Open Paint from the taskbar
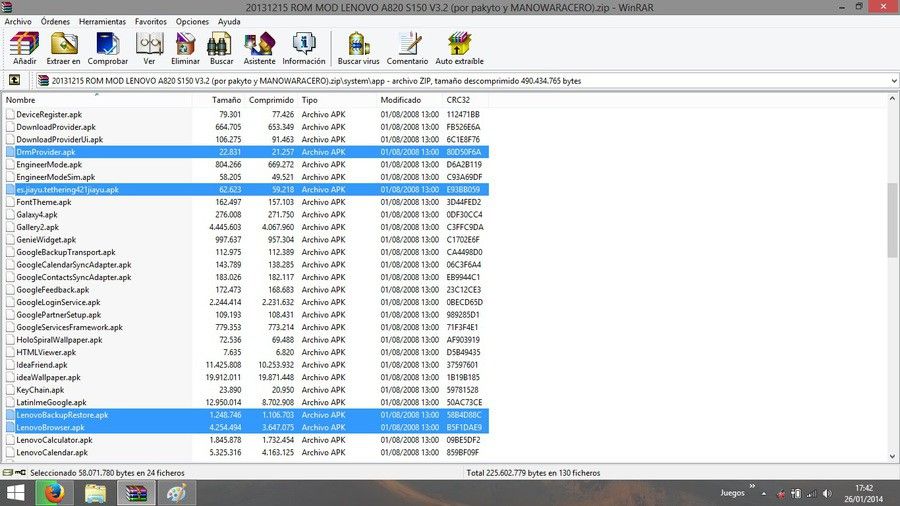Image resolution: width=900 pixels, height=506 pixels. tap(176, 493)
